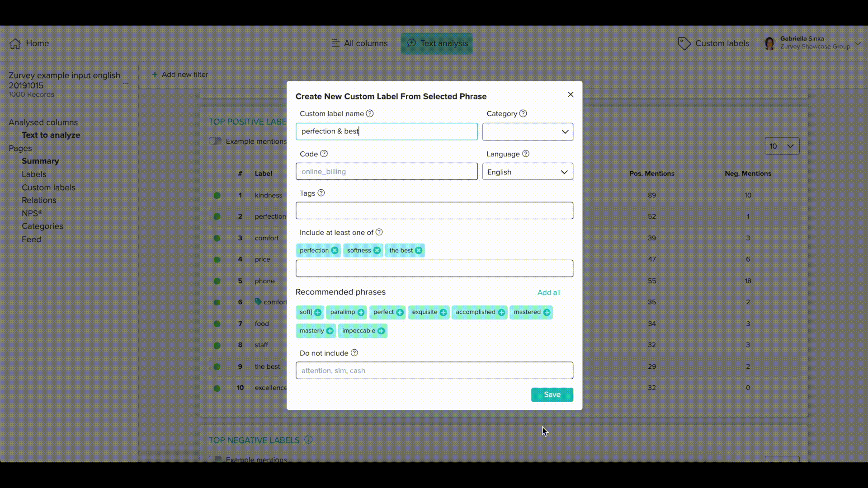Click the perfection & best label name input
Screen dimensions: 868x488
coord(387,131)
